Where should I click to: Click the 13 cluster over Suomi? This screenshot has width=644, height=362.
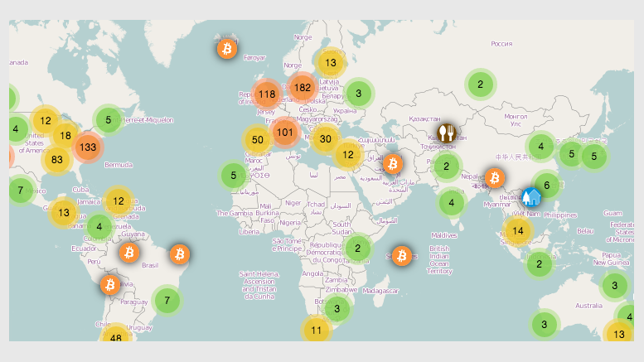click(x=331, y=63)
